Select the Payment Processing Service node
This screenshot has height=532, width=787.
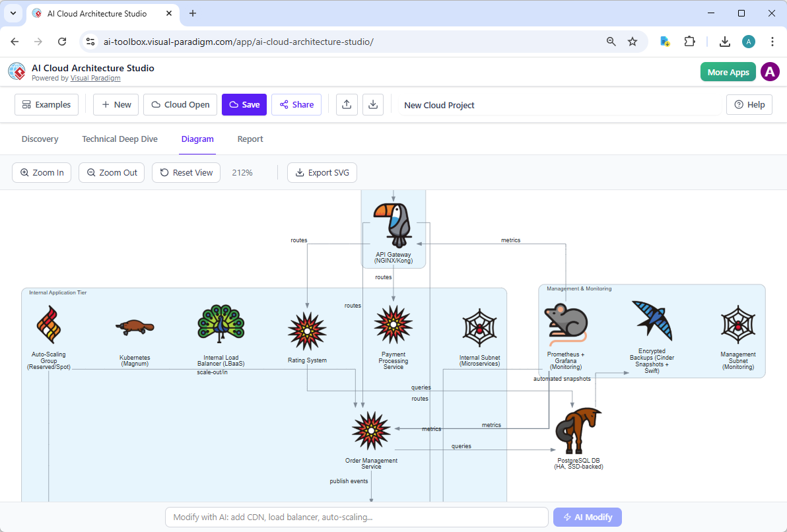coord(393,325)
